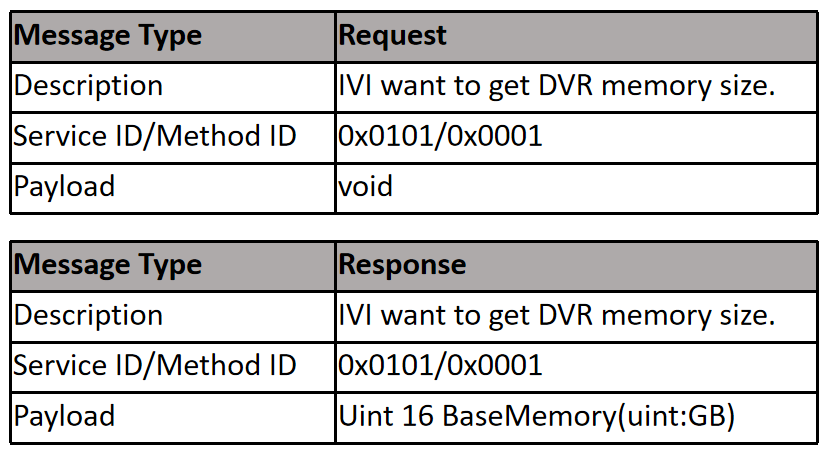
Task: Click Uint 16 BaseMemory(uint:GB) payload cell
Action: click(x=576, y=417)
